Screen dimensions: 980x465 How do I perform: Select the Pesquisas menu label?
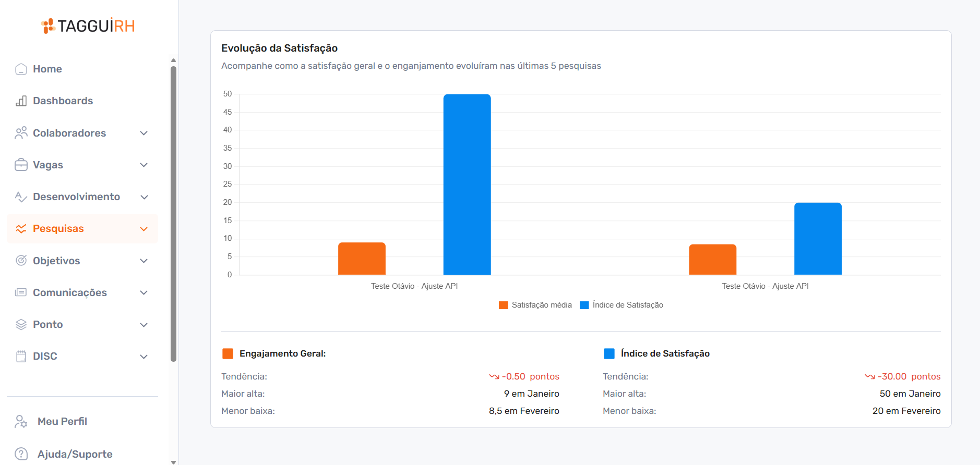[58, 228]
